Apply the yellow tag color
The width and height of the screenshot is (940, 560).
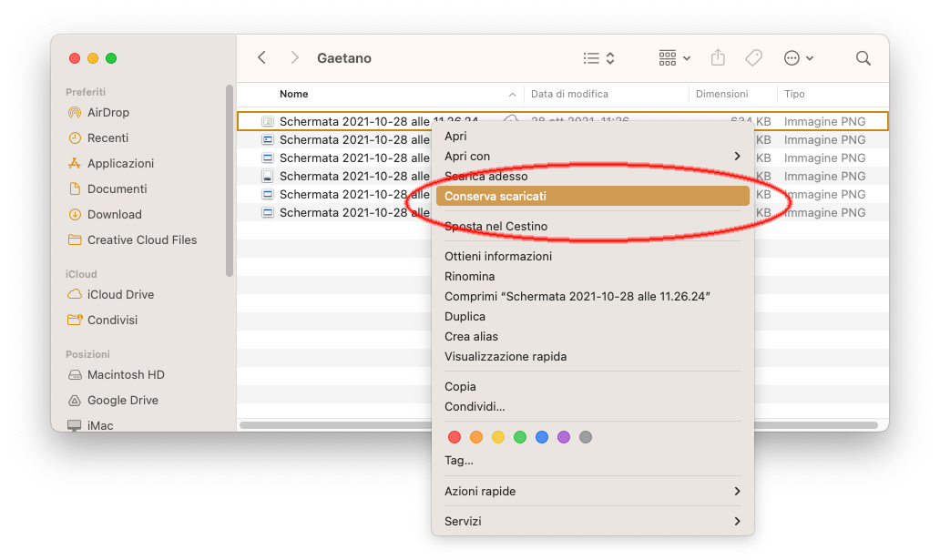498,437
